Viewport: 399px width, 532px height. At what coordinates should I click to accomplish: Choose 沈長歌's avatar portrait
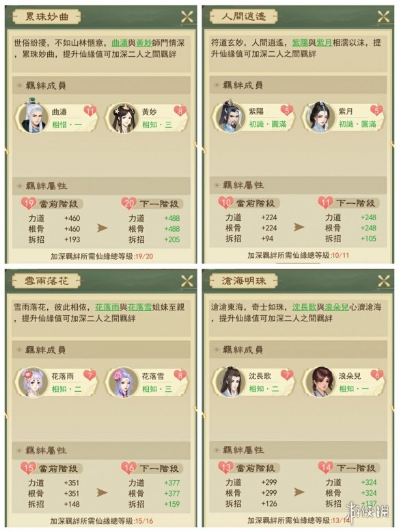coord(230,382)
